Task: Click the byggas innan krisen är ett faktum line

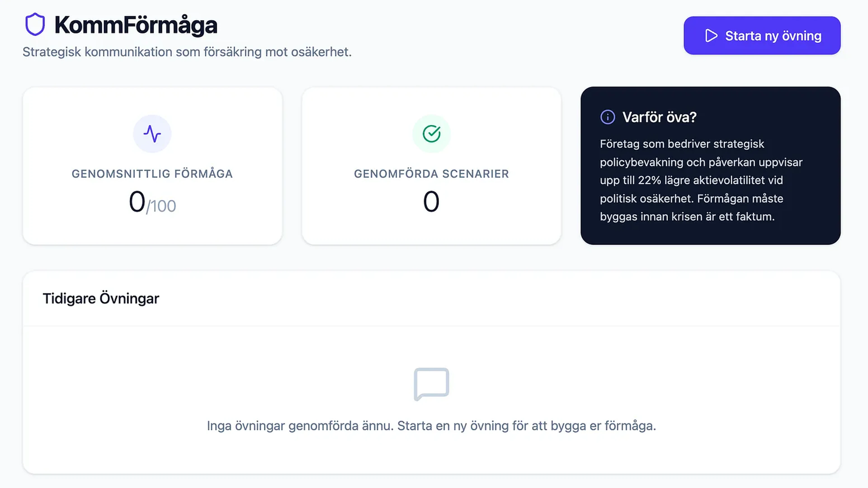Action: (687, 217)
